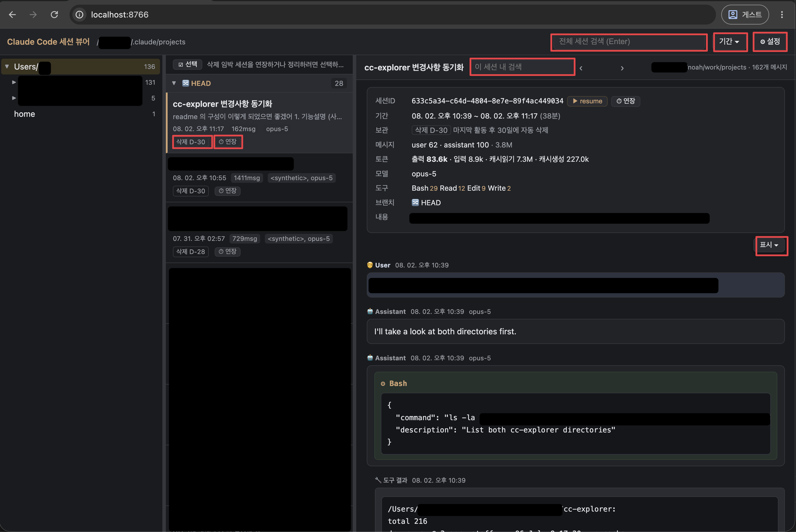Go back in browser history
The image size is (796, 532).
[x=13, y=15]
